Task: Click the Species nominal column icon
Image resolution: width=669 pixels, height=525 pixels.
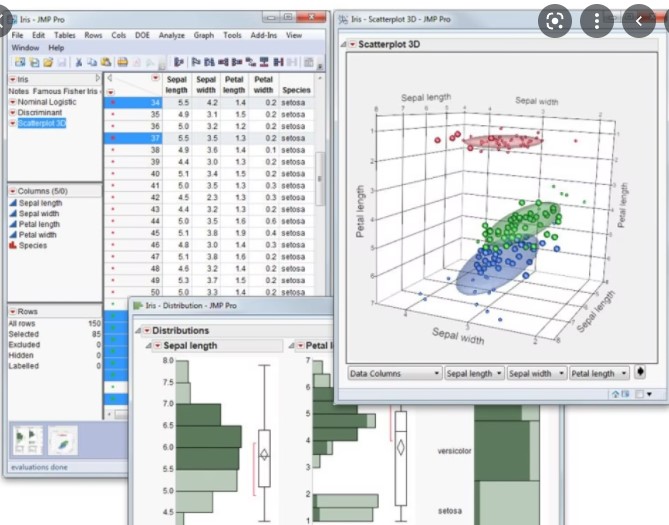Action: 13,245
